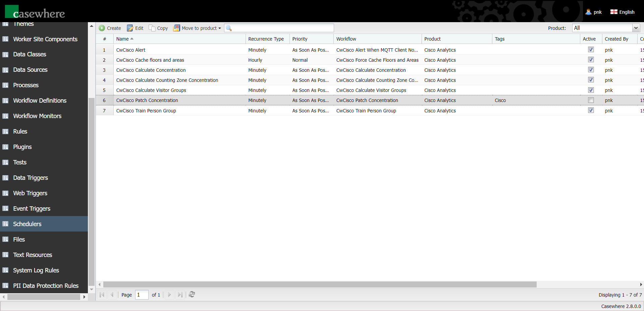
Task: Click the casewhere logo
Action: click(x=35, y=11)
